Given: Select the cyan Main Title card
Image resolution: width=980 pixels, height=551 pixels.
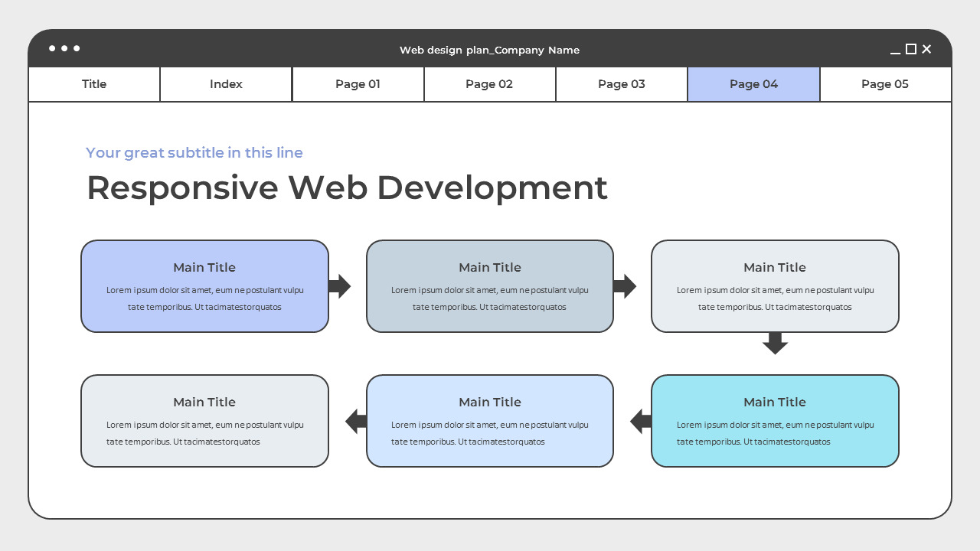Looking at the screenshot, I should [x=775, y=421].
